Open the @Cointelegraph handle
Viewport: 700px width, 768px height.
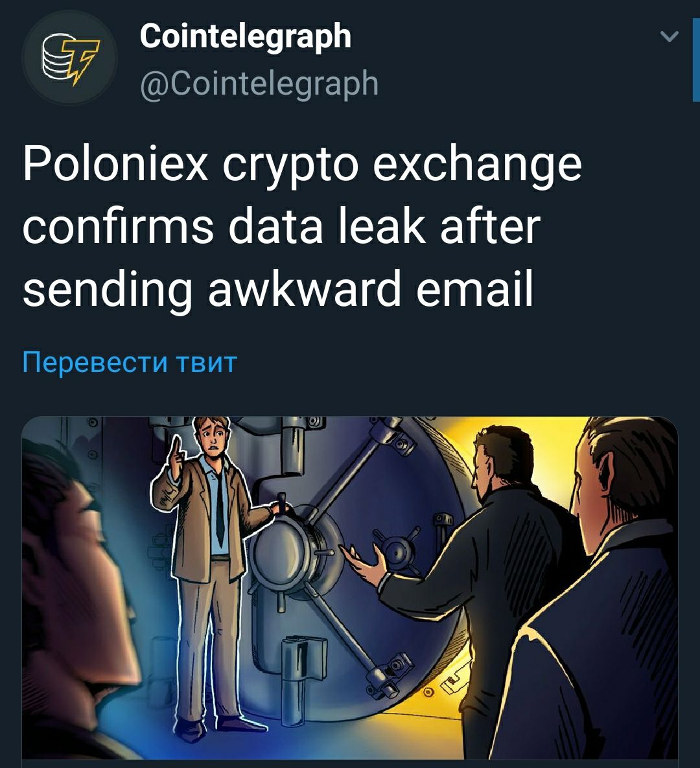click(x=259, y=83)
